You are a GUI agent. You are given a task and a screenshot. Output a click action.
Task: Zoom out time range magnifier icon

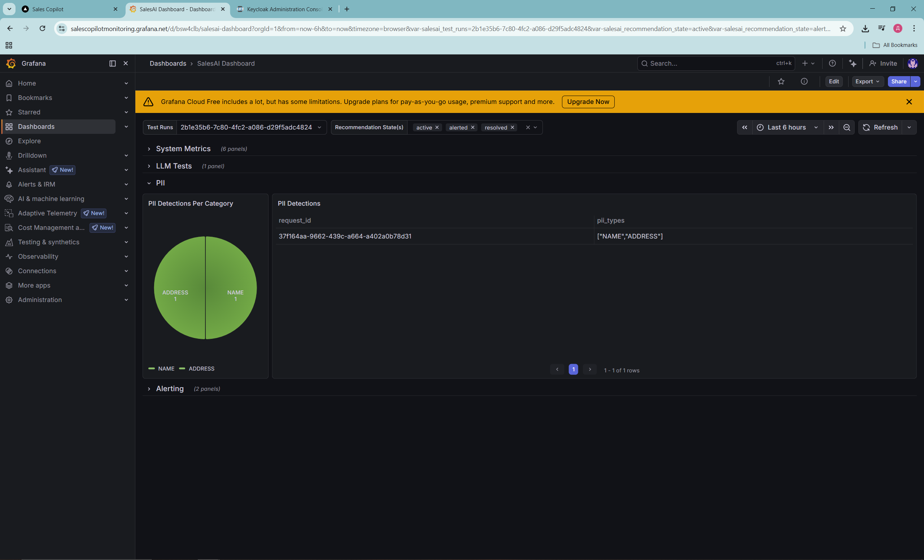coord(847,127)
